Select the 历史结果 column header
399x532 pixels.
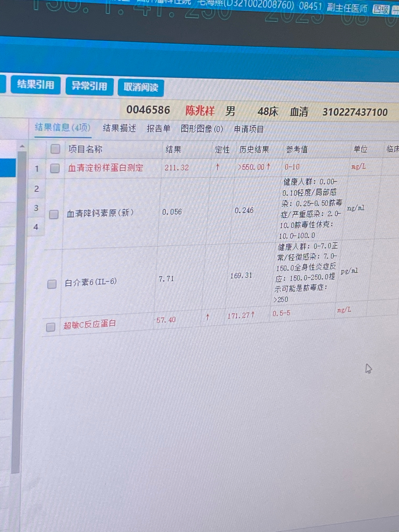point(254,150)
